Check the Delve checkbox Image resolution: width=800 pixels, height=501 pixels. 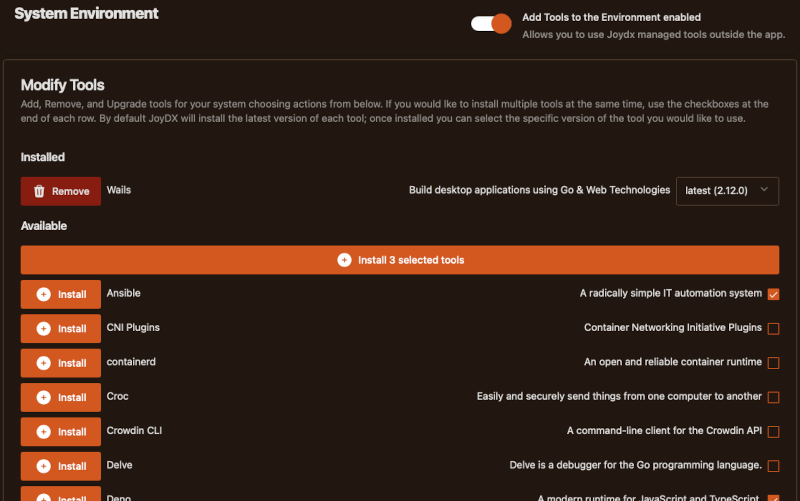click(773, 466)
